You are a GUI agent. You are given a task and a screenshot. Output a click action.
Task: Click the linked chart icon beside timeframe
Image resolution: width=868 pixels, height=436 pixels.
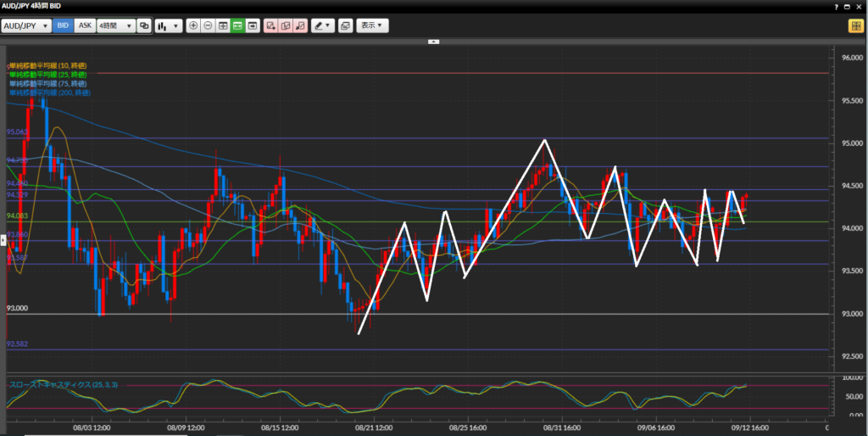pyautogui.click(x=144, y=25)
